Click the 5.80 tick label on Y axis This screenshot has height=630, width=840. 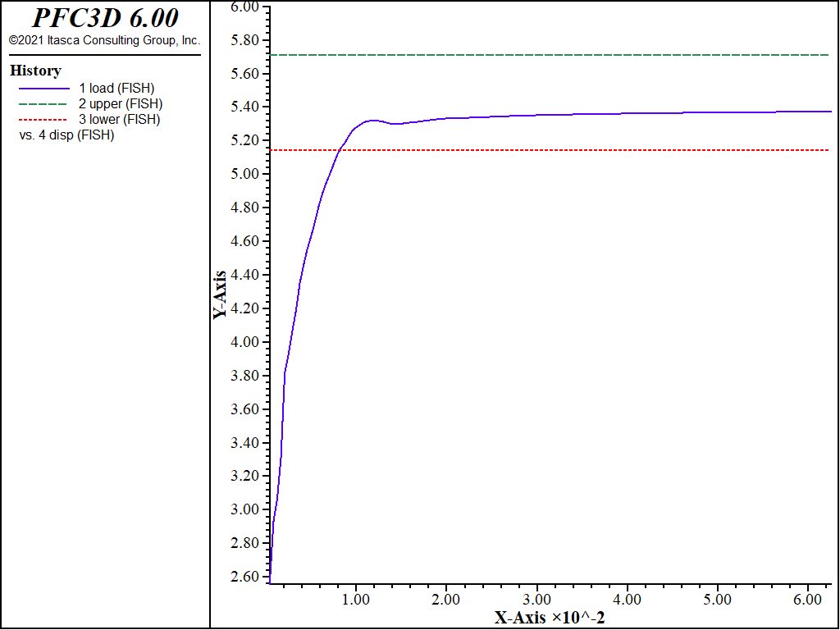(x=244, y=40)
